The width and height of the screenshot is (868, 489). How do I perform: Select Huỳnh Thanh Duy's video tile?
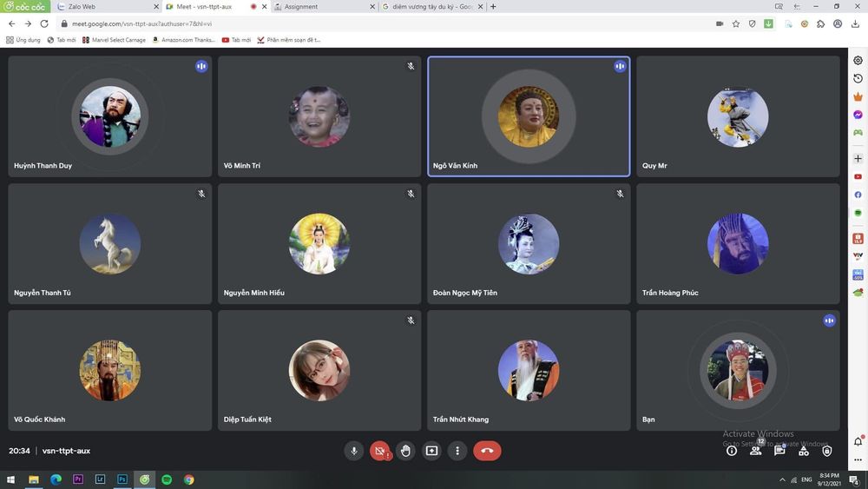[110, 116]
